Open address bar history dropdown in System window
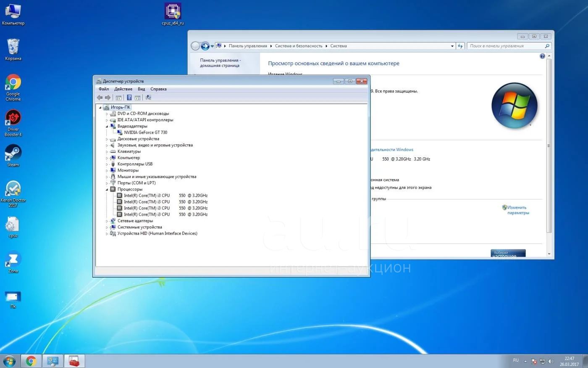The width and height of the screenshot is (588, 368). click(452, 46)
